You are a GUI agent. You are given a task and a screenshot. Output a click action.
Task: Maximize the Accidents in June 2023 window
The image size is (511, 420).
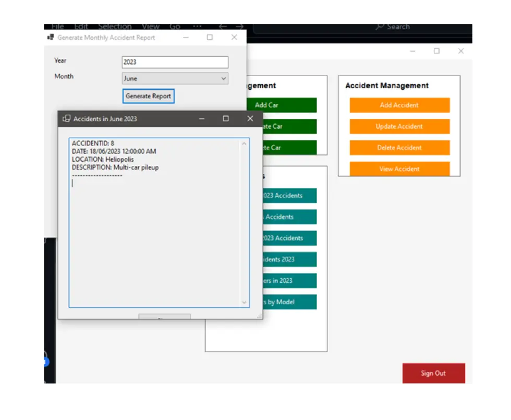225,119
